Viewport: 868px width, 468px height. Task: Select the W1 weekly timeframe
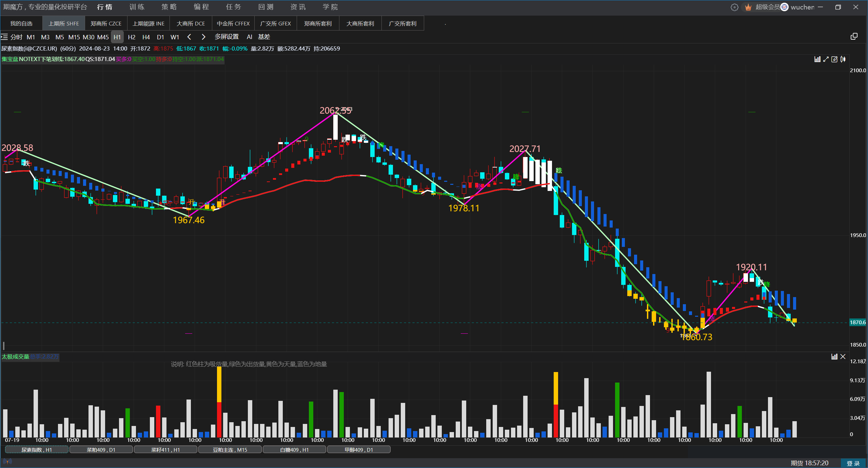tap(175, 37)
